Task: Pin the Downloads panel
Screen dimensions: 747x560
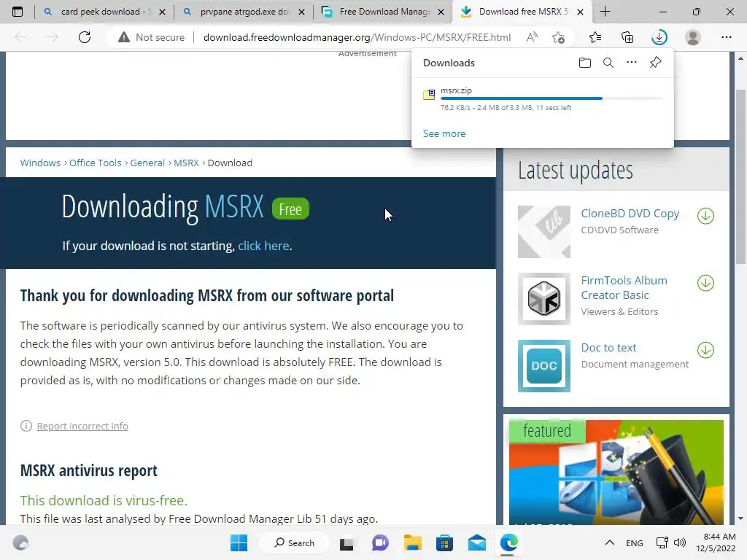Action: coord(656,63)
